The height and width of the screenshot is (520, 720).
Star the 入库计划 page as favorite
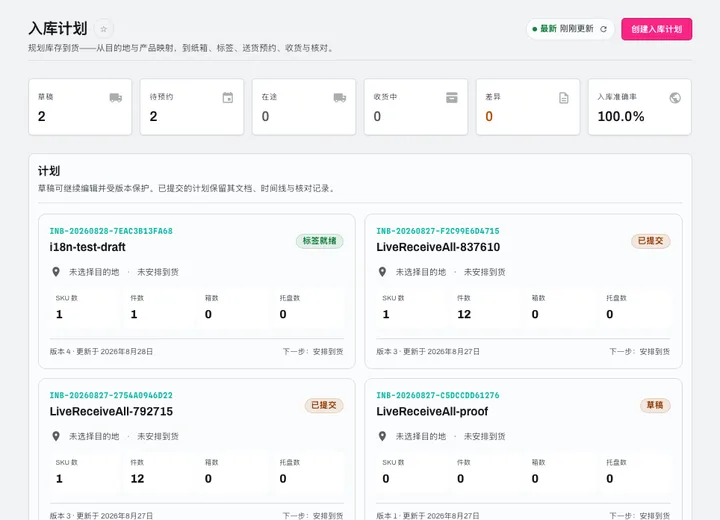pyautogui.click(x=104, y=29)
